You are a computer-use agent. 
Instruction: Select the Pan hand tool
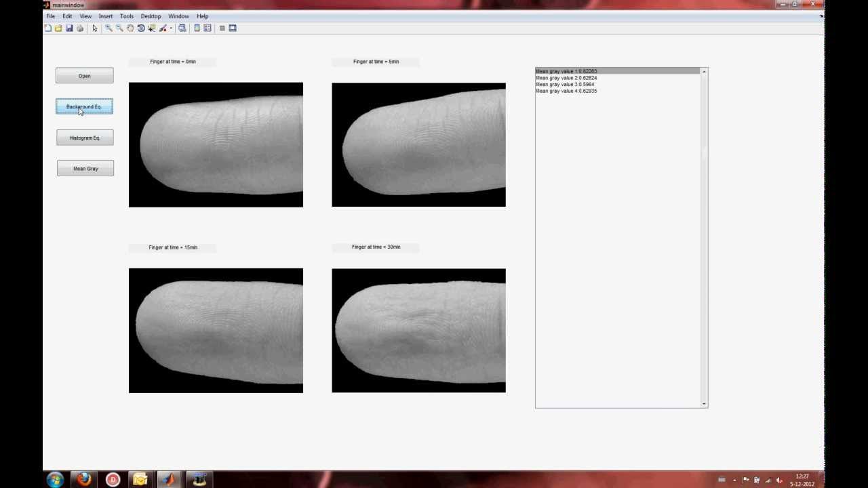click(130, 28)
